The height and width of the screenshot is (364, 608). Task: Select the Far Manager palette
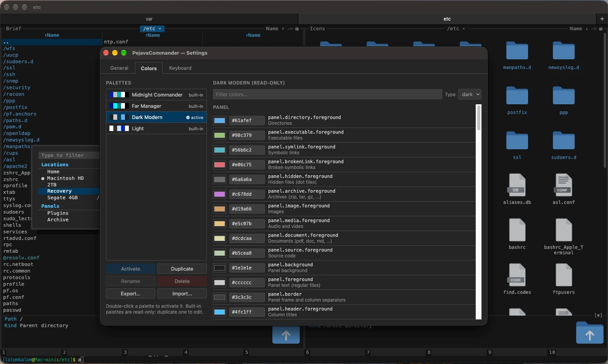(x=156, y=106)
